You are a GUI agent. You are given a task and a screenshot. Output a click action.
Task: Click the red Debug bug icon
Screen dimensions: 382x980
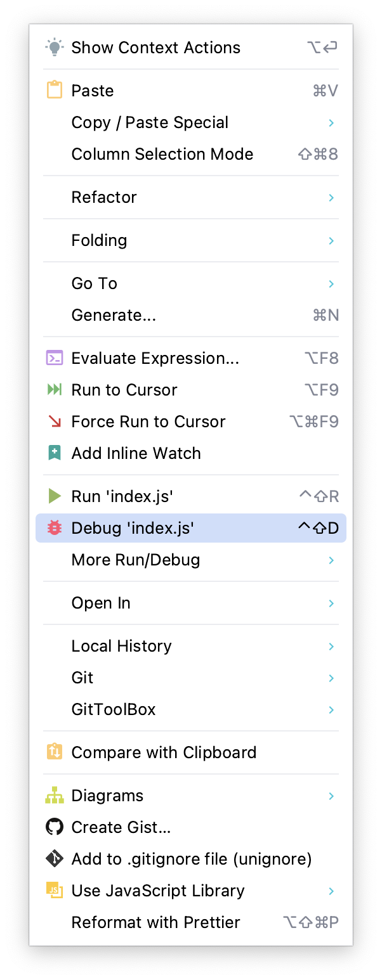pos(55,527)
